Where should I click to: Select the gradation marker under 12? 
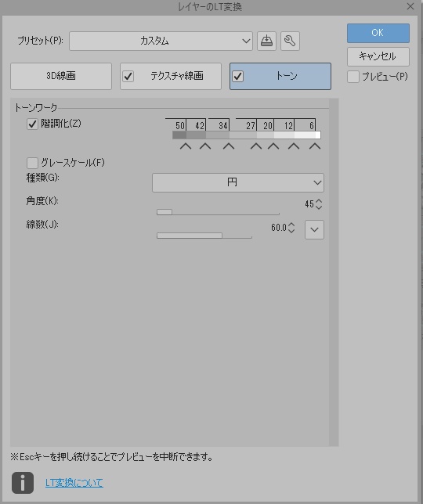294,146
